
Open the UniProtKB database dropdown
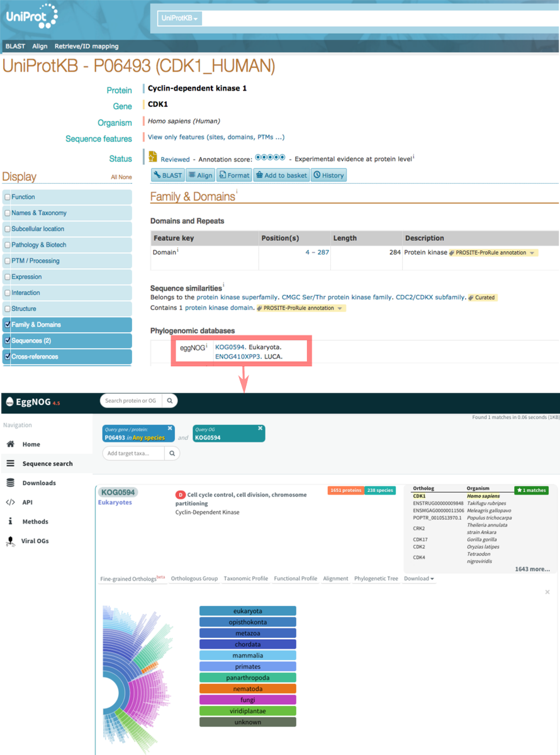179,18
